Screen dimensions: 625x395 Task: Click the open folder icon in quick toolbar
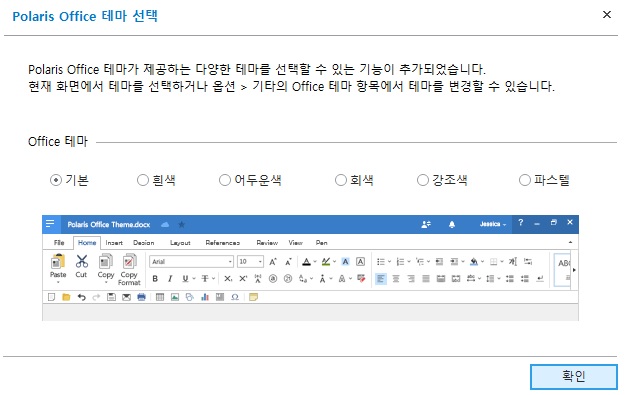click(x=66, y=297)
